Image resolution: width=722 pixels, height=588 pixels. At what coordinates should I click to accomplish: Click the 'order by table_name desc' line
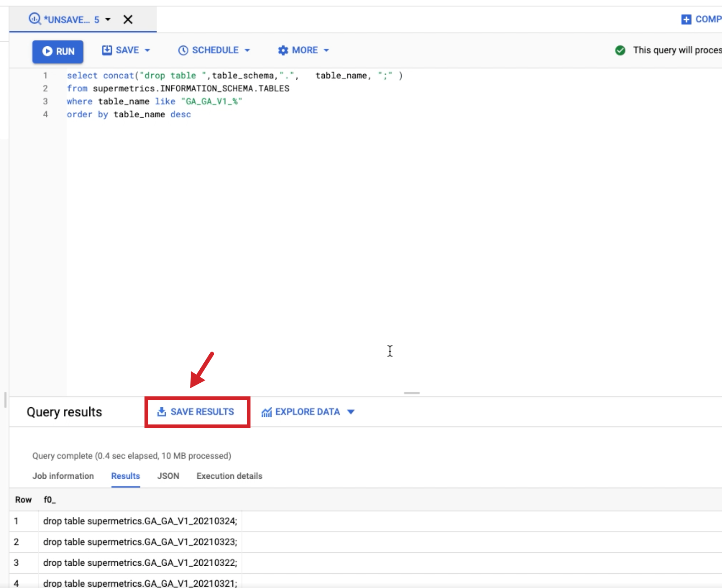(x=129, y=115)
